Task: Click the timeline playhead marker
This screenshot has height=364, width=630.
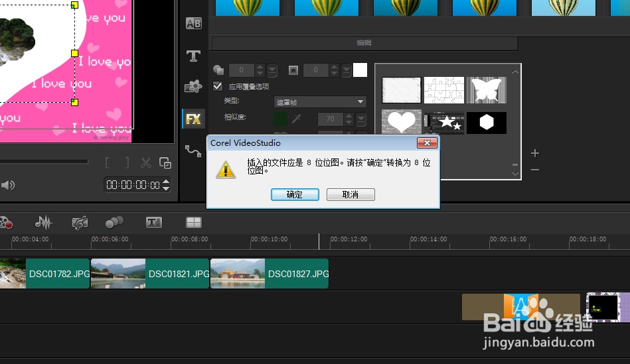Action: click(x=319, y=241)
